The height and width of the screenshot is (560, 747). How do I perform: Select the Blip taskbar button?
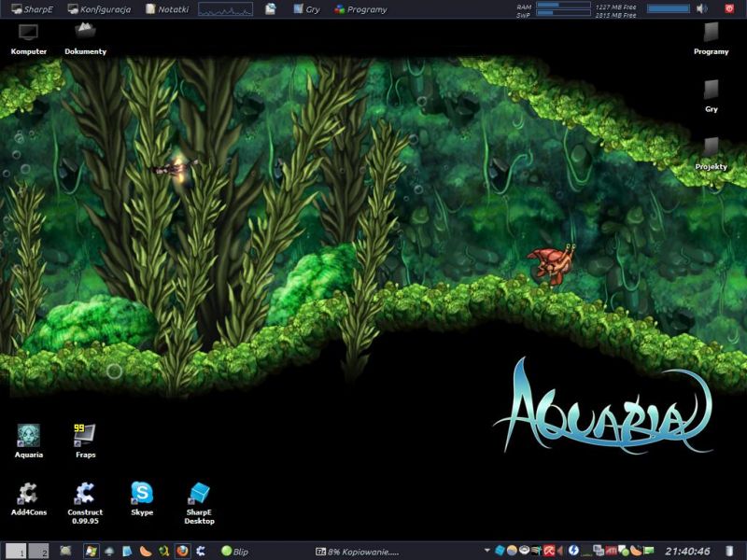pos(235,552)
